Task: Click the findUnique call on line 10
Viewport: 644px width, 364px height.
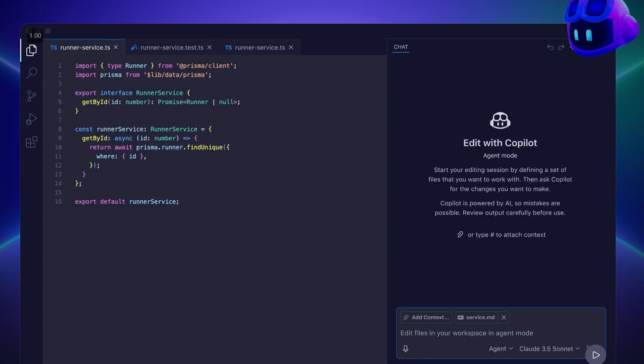Action: (x=205, y=147)
